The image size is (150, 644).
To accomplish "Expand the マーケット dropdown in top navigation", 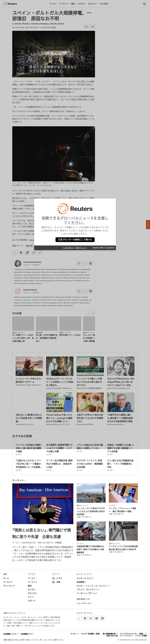I will (x=64, y=4).
